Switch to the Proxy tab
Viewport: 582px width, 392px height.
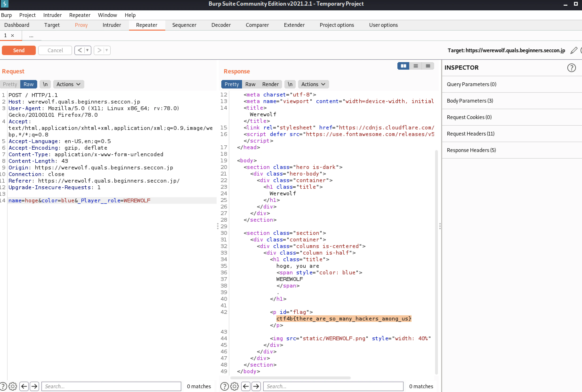click(81, 25)
